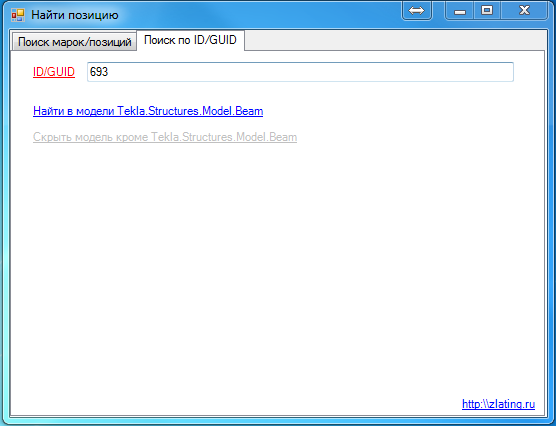The image size is (556, 426).
Task: Click the empty tab strip beside the tabs
Action: [394, 40]
